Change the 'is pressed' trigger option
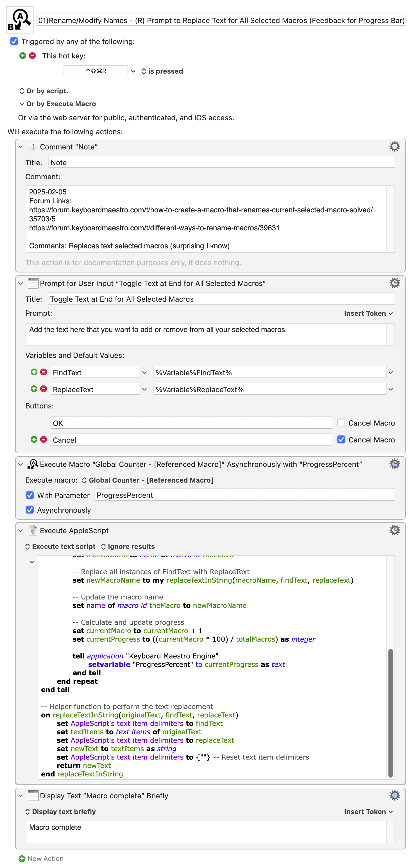 (x=162, y=71)
